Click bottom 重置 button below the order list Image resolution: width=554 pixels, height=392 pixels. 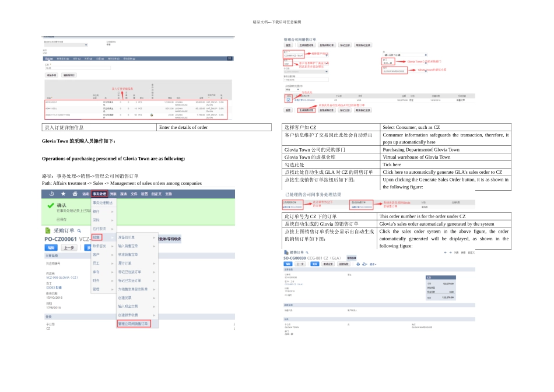click(288, 110)
